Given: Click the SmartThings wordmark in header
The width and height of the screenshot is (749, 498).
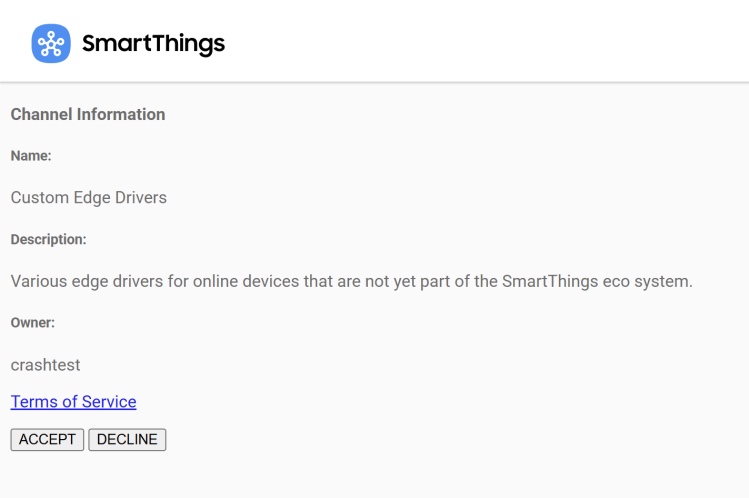Looking at the screenshot, I should point(153,44).
